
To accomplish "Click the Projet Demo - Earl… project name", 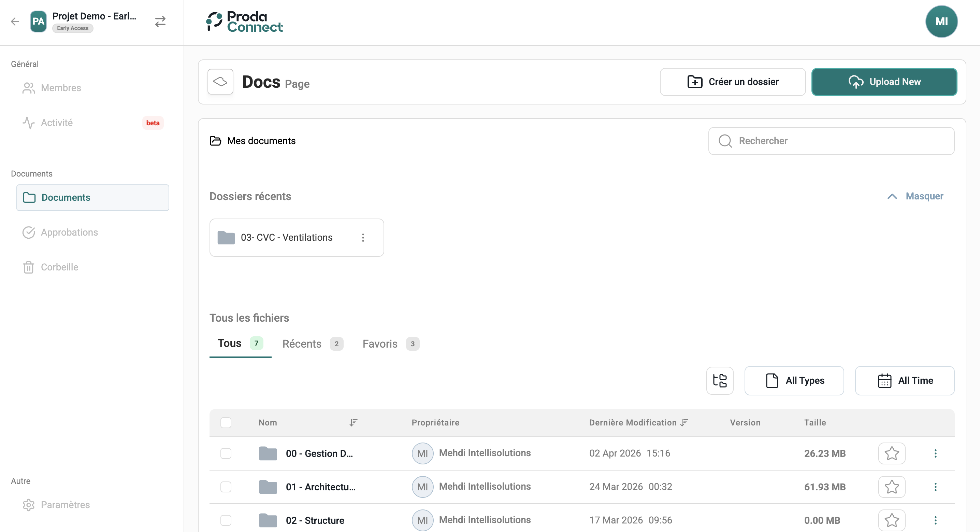I will (94, 16).
